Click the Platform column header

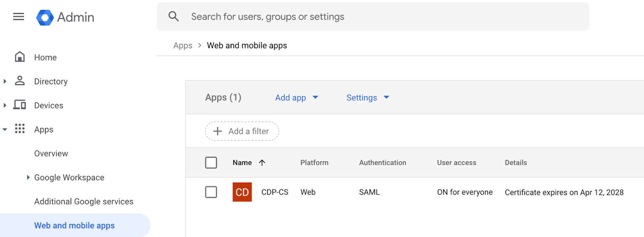tap(314, 162)
